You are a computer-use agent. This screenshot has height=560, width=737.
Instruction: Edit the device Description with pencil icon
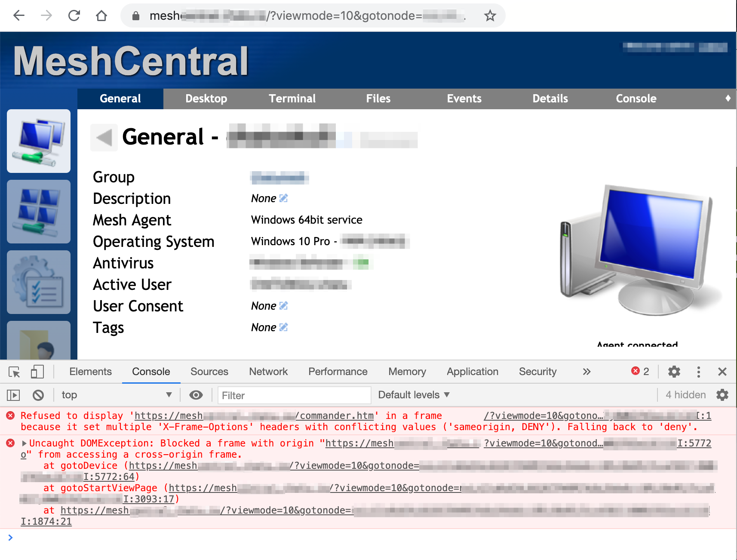click(x=283, y=198)
